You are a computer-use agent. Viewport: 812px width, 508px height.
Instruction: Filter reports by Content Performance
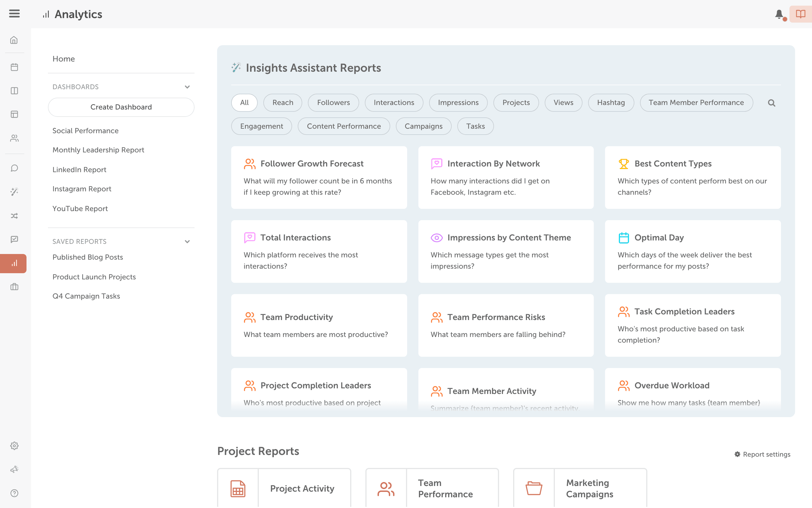[x=344, y=126]
